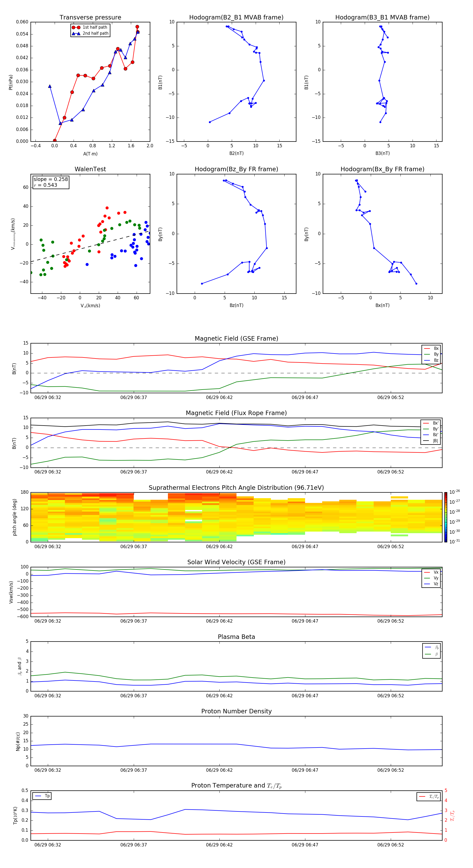Viewport: 473px width, 868px height.
Task: Click Proton Temperature and Te/Tp title
Action: pyautogui.click(x=236, y=786)
